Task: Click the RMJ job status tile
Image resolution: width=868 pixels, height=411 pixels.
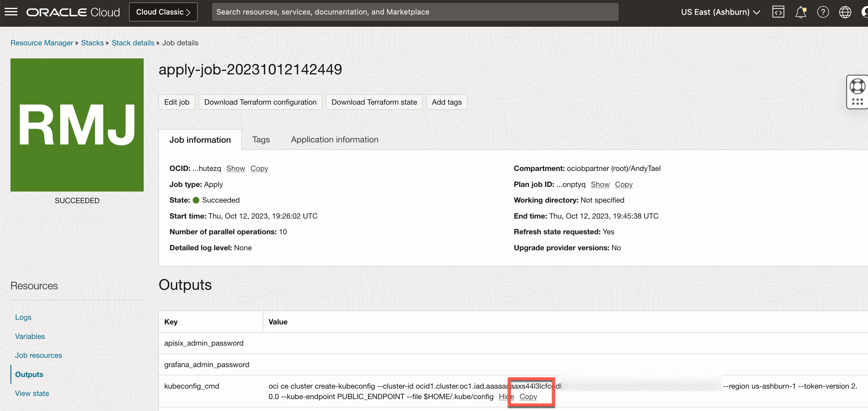Action: [x=77, y=125]
